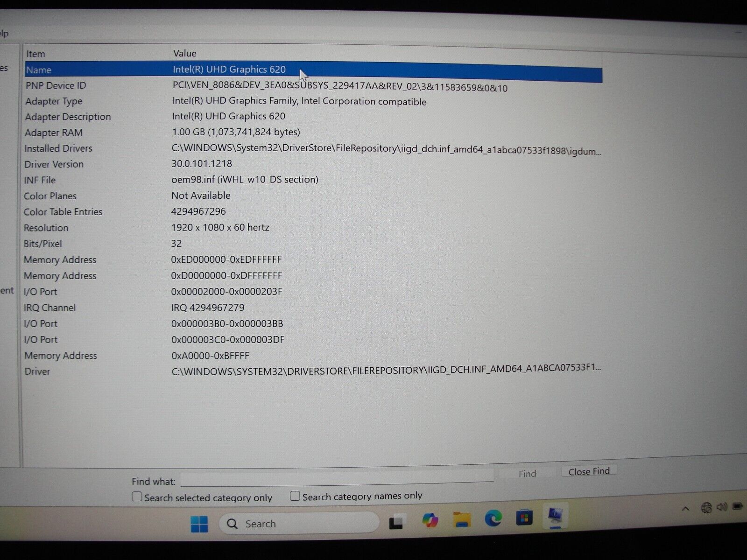
Task: Enable Search category names only
Action: [x=295, y=496]
